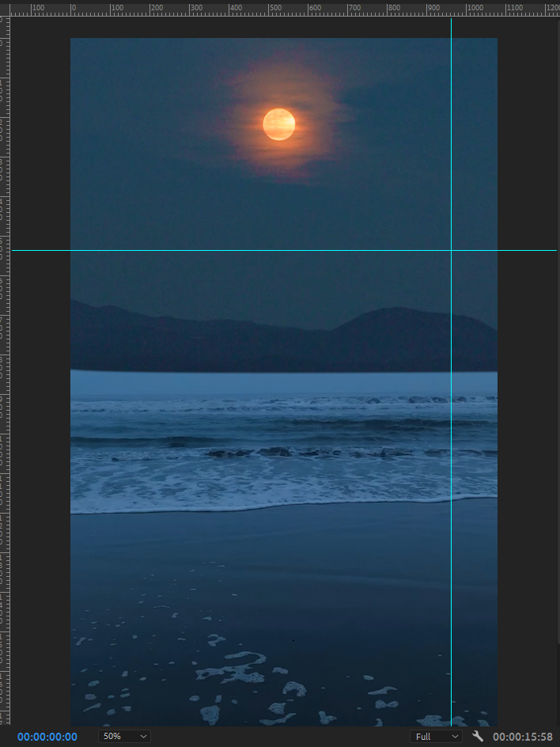Open the wrench settings menu
Screen dimensions: 560x747
coord(478,736)
